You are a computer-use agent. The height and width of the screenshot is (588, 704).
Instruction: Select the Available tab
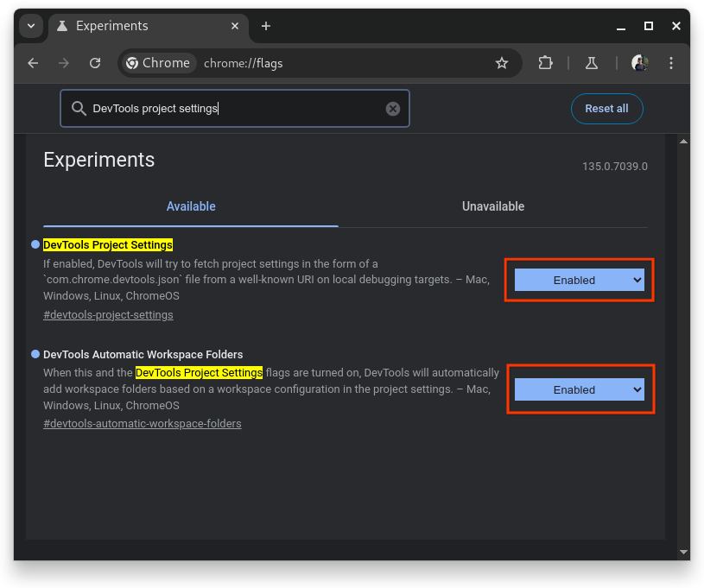pos(191,206)
